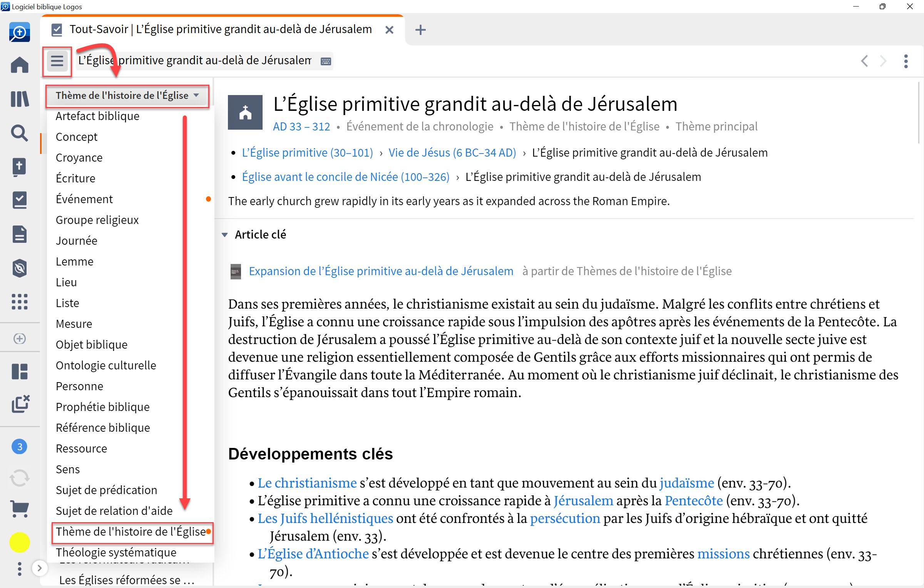Select Sujet de relation d'aide entry

point(114,511)
